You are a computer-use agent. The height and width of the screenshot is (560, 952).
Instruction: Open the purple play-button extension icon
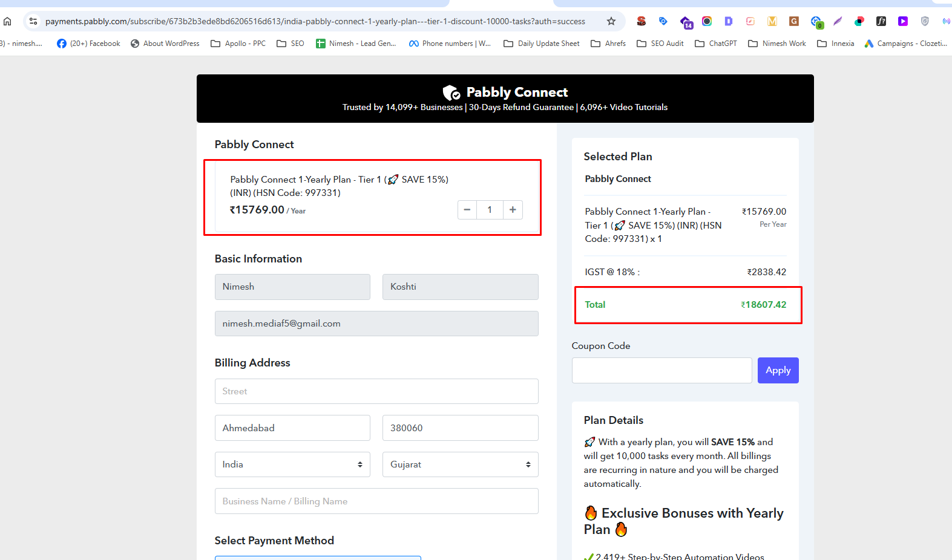903,21
